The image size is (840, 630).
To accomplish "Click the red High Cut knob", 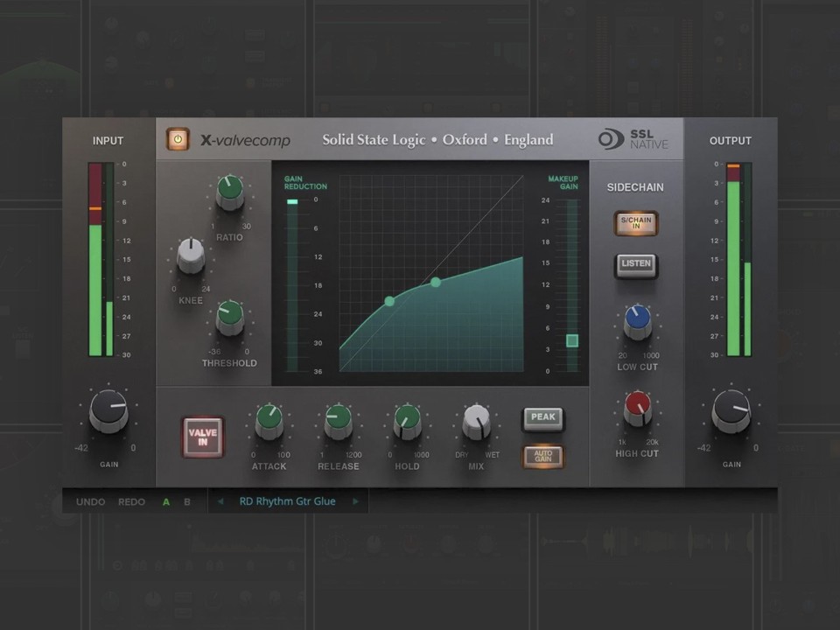I will (x=638, y=409).
